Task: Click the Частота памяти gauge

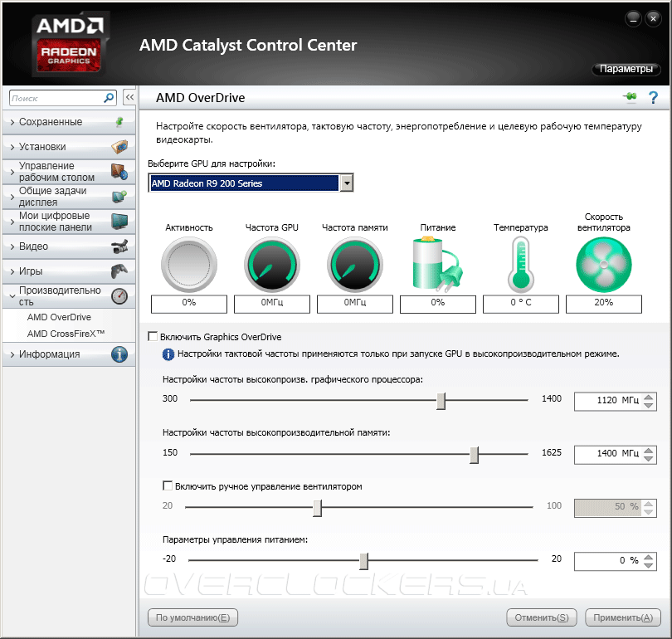Action: tap(355, 265)
